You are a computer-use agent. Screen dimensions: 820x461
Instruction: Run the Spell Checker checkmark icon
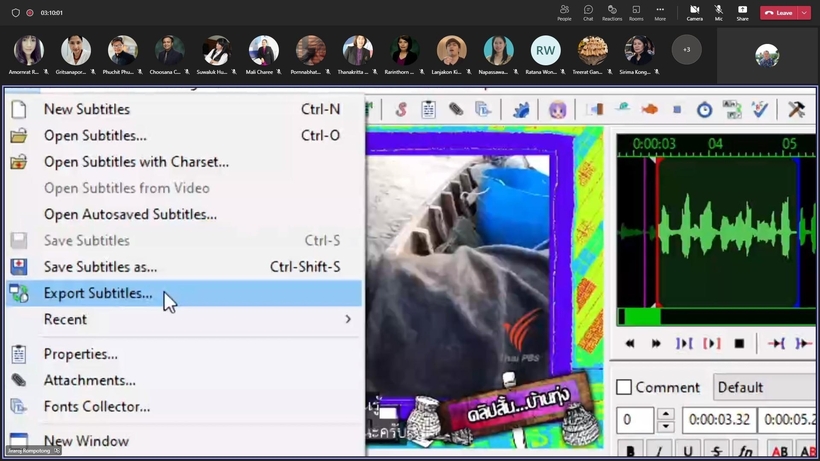point(759,109)
